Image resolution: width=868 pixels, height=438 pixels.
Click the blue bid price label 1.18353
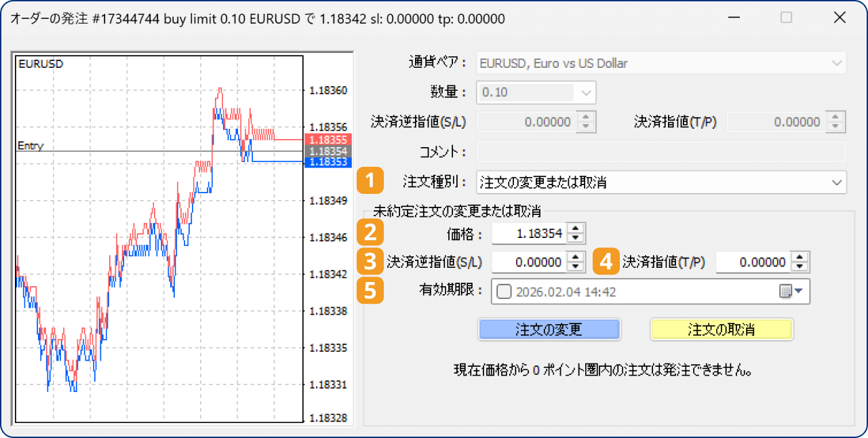point(328,162)
